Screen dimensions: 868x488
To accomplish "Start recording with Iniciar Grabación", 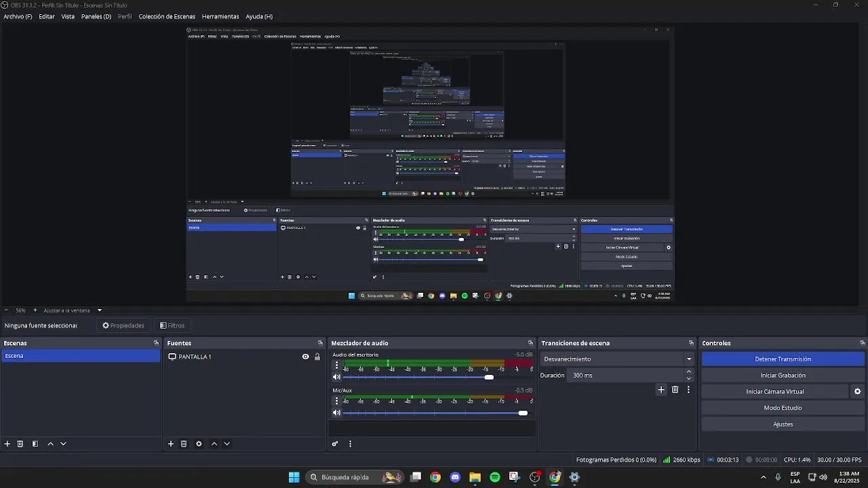I will 783,375.
